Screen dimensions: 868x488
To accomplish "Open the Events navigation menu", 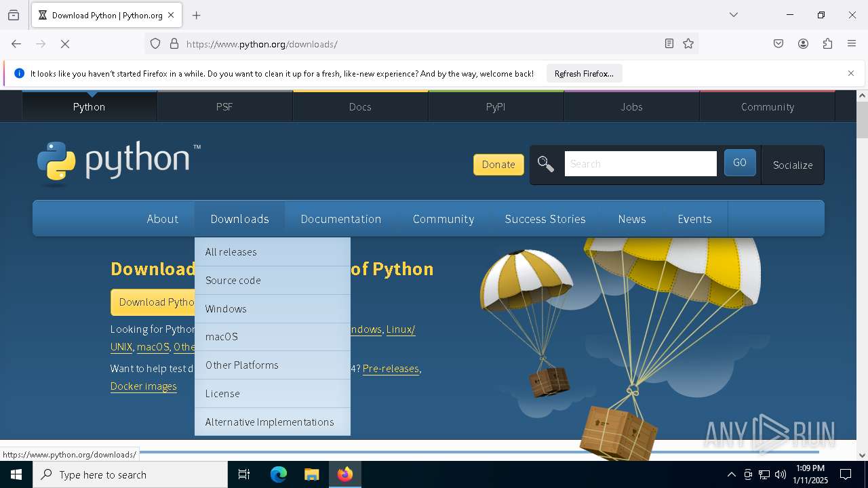I will (694, 219).
